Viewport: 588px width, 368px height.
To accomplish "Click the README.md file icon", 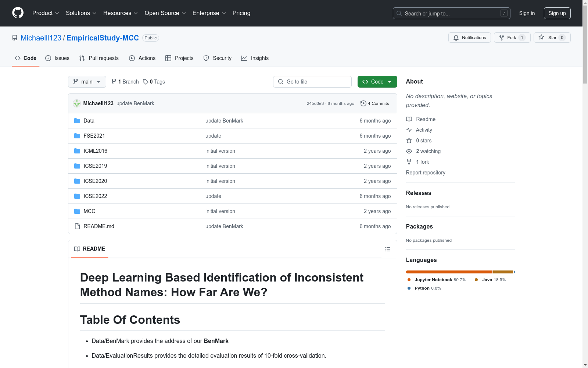I will click(77, 226).
